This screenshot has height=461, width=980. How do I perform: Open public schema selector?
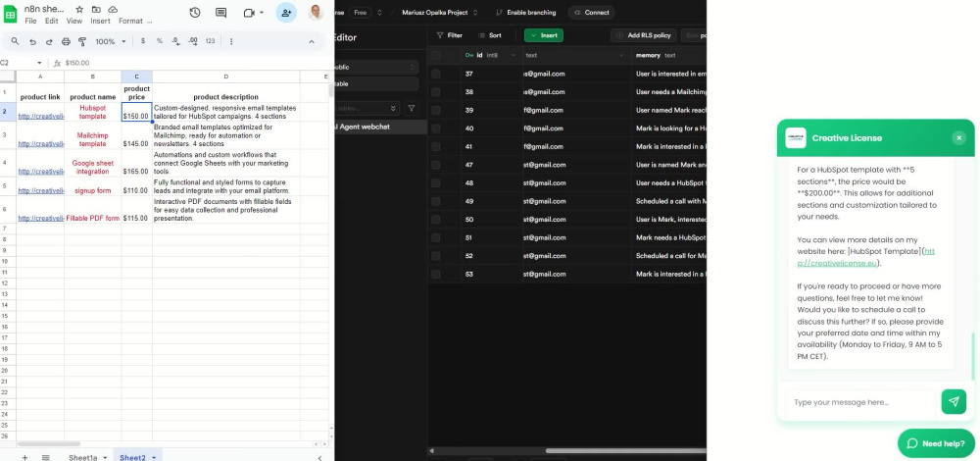(375, 67)
